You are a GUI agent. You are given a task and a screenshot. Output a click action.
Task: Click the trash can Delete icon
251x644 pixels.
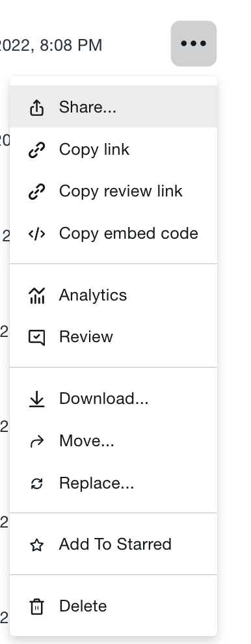[x=36, y=606]
